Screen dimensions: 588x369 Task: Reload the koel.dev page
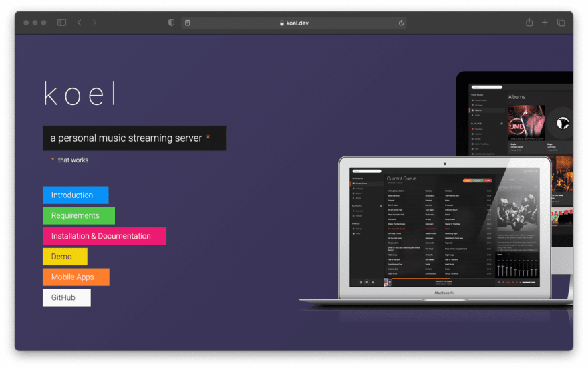tap(401, 23)
